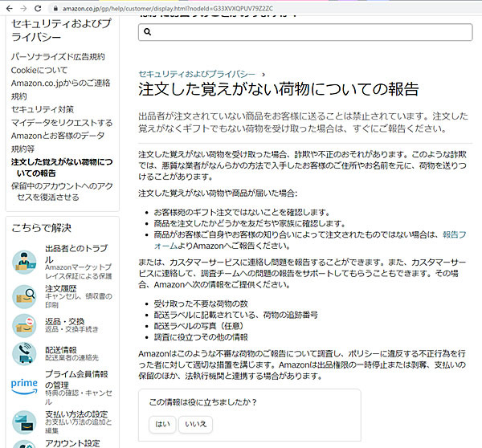Click the browser forward arrow

23,8
